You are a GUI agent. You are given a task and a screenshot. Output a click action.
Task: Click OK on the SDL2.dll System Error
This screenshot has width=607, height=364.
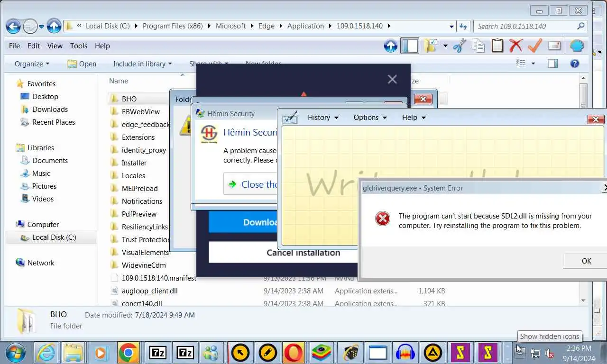[586, 261]
